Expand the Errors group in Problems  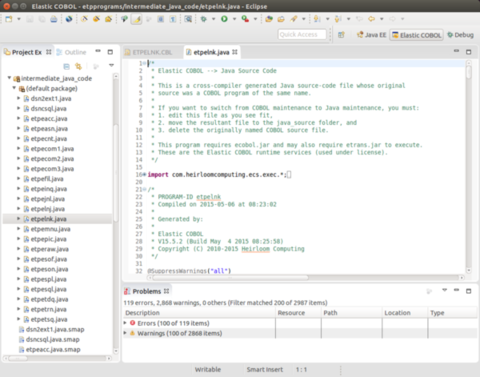(125, 323)
